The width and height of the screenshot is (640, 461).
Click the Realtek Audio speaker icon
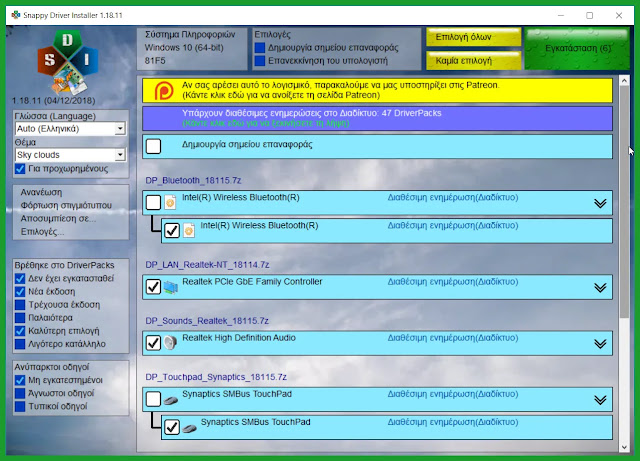coord(170,343)
